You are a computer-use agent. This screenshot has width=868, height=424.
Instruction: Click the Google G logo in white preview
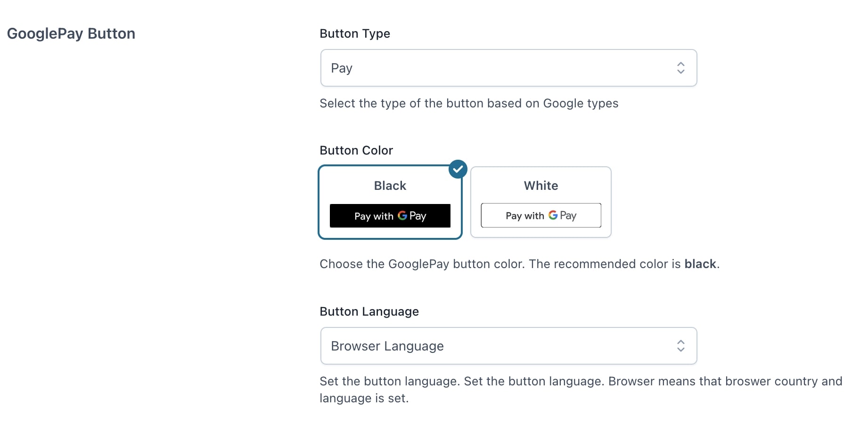click(x=553, y=215)
